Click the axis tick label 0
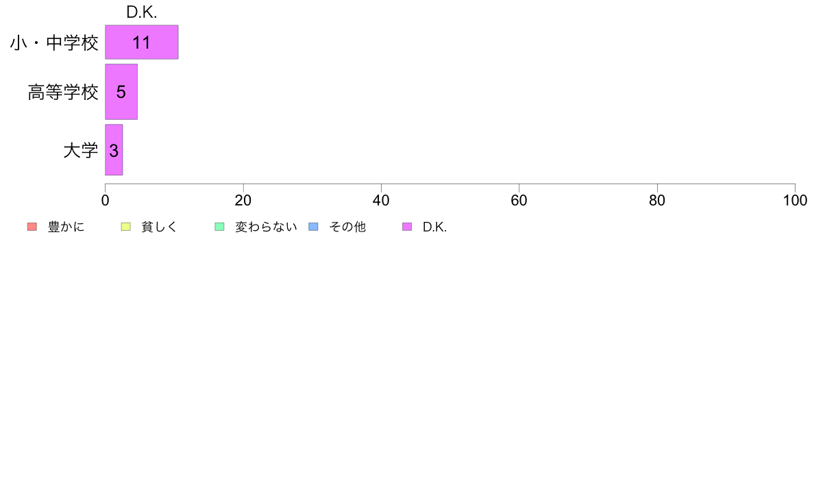Screen dimensions: 814x504 pyautogui.click(x=106, y=201)
